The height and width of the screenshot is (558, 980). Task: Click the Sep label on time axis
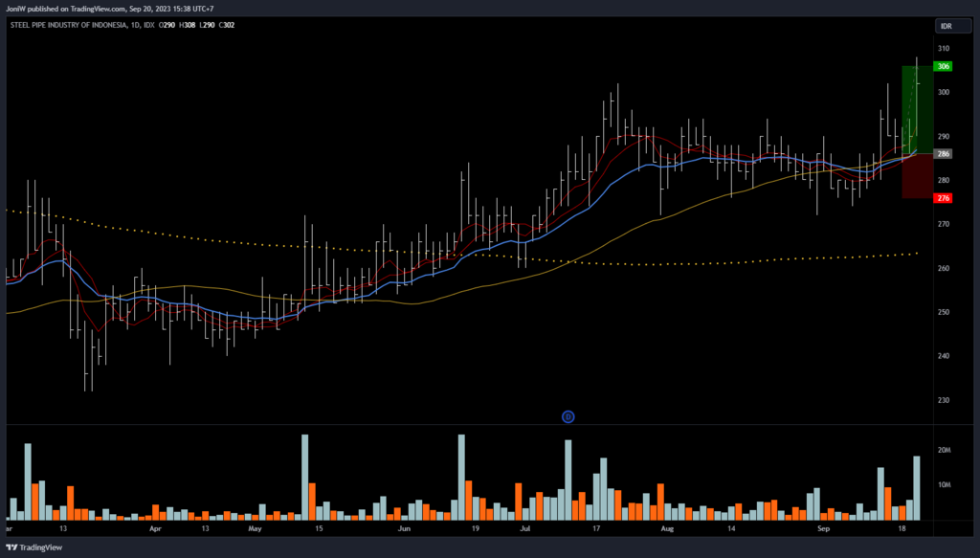[x=824, y=527]
